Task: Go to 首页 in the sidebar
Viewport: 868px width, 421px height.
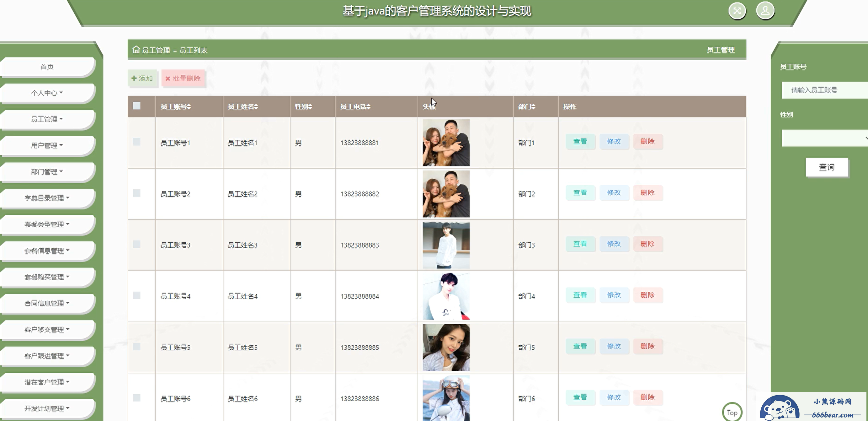Action: pos(47,67)
